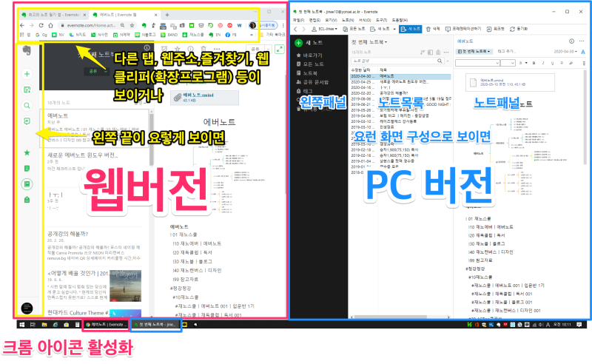Apply underline formatting in PC note editor

(552, 63)
